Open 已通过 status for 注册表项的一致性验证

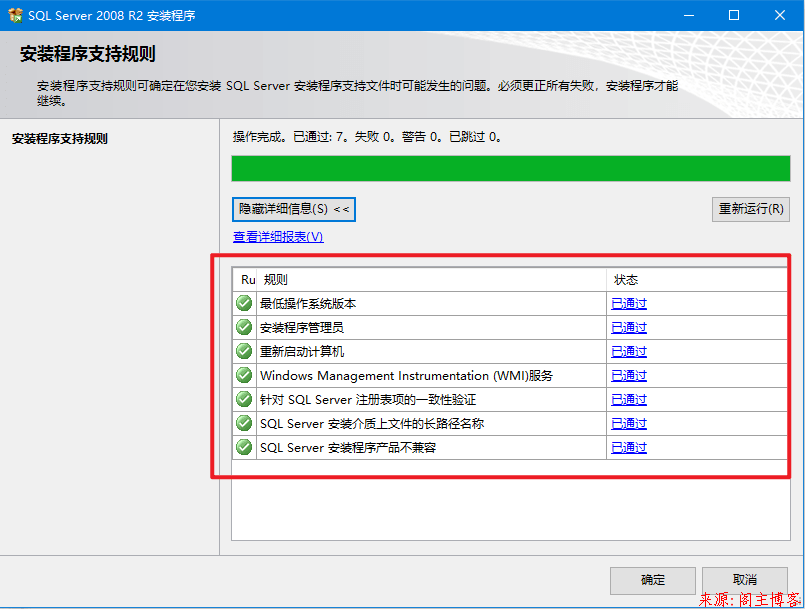point(629,399)
